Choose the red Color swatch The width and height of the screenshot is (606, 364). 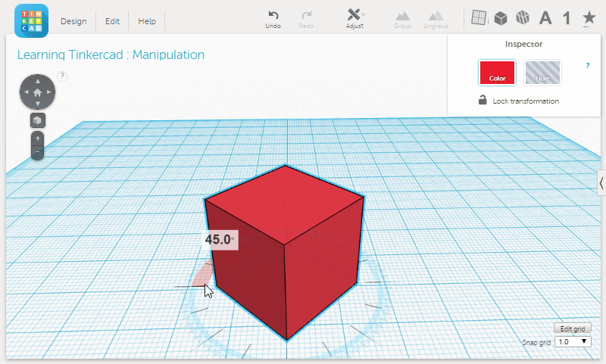(x=497, y=73)
